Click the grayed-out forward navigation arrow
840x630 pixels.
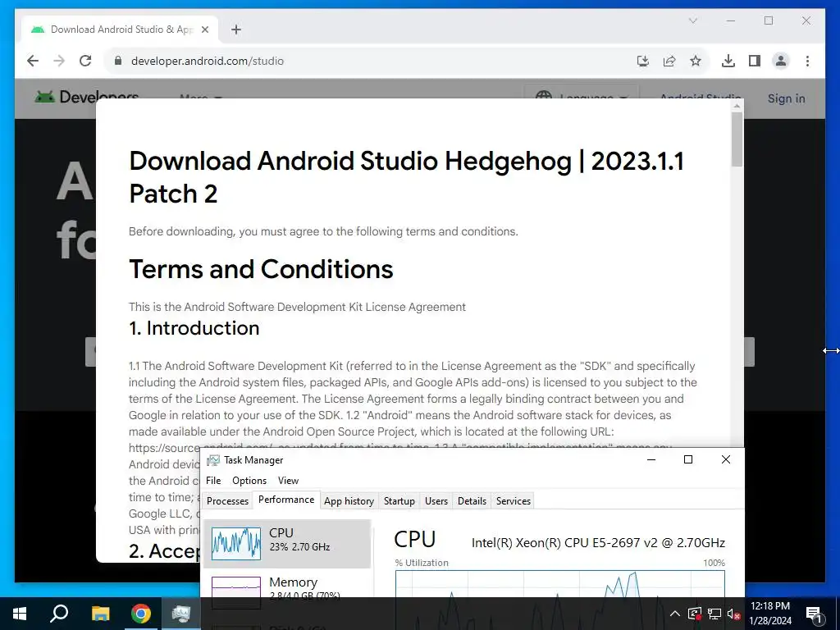point(59,61)
